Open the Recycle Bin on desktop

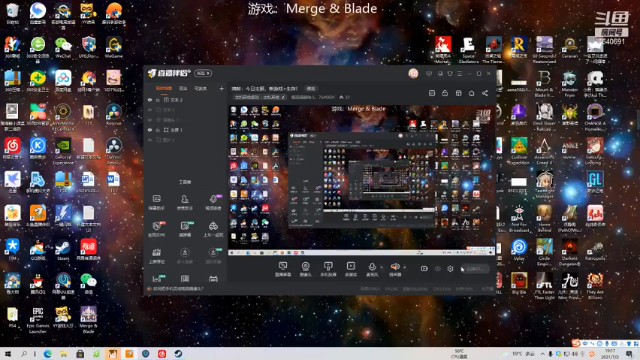pyautogui.click(x=13, y=14)
